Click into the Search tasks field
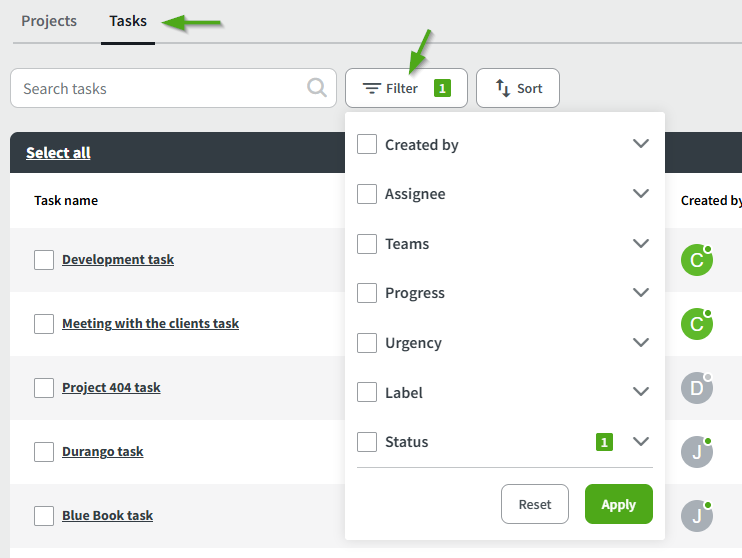 coord(160,88)
